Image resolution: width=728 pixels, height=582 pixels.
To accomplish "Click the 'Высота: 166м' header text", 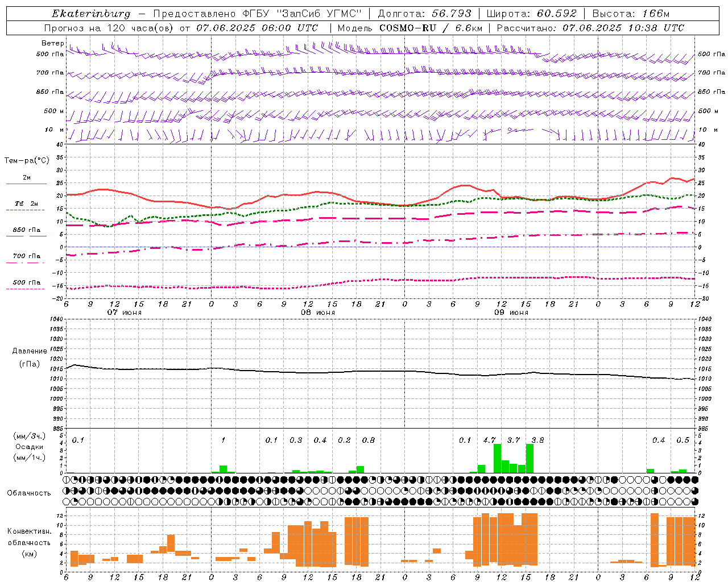I will 631,14.
